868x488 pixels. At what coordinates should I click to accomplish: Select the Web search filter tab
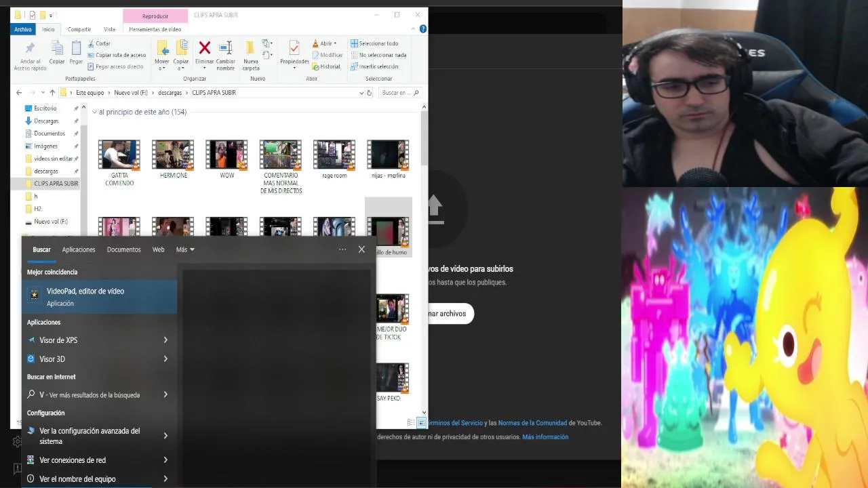point(158,249)
